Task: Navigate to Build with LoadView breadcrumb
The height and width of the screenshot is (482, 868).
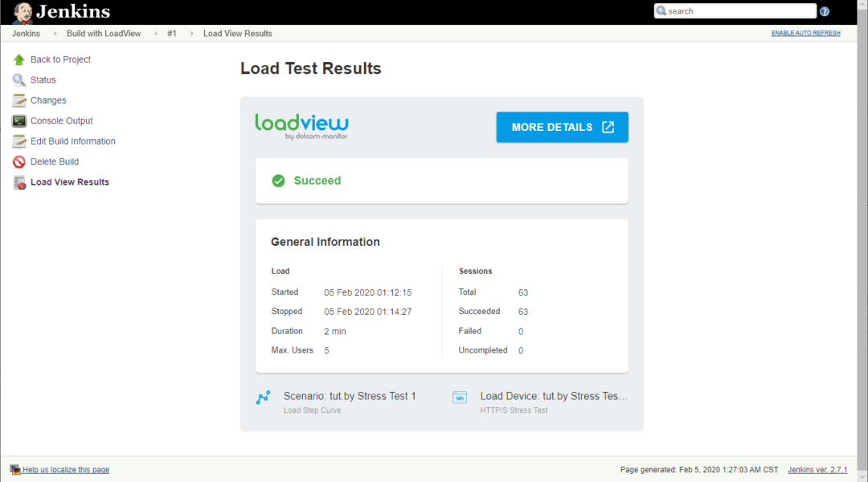Action: (104, 33)
